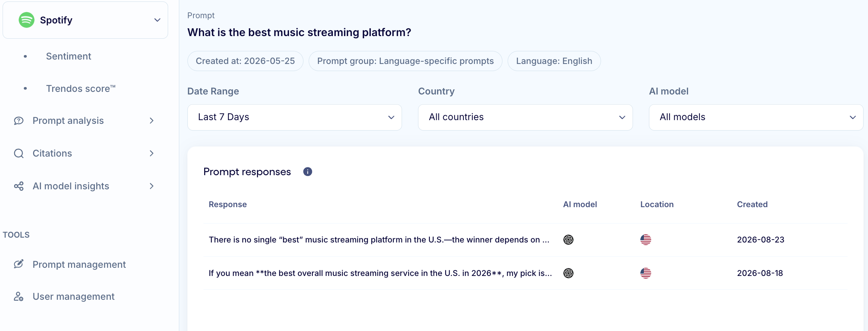
Task: Click the Prompt responses heading
Action: pyautogui.click(x=247, y=171)
